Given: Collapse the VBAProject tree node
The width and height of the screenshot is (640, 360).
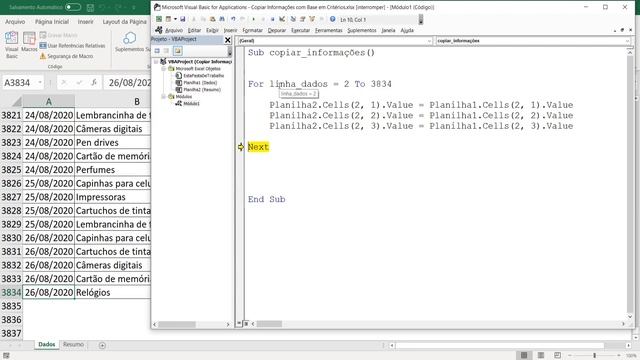Looking at the screenshot, I should pos(156,62).
